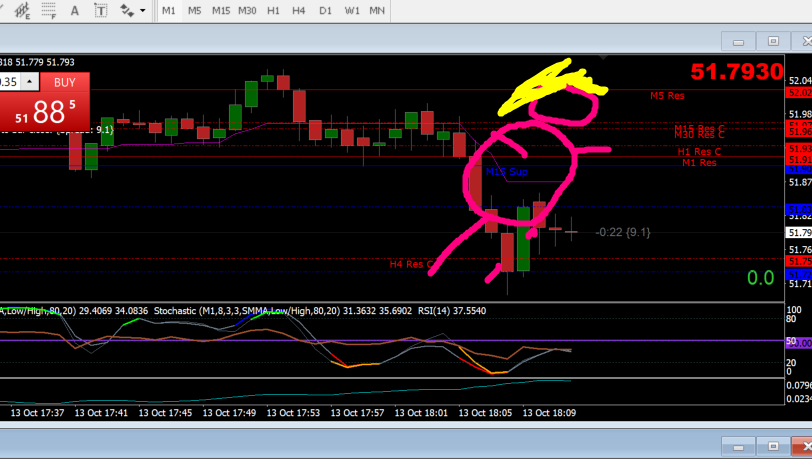Minimize the lower window
812x459 pixels.
[x=738, y=447]
